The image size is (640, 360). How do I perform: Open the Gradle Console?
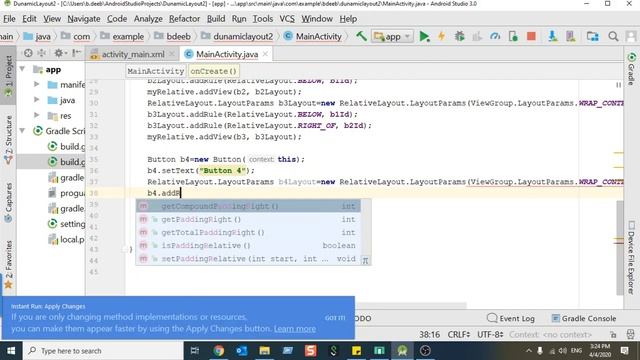point(584,318)
